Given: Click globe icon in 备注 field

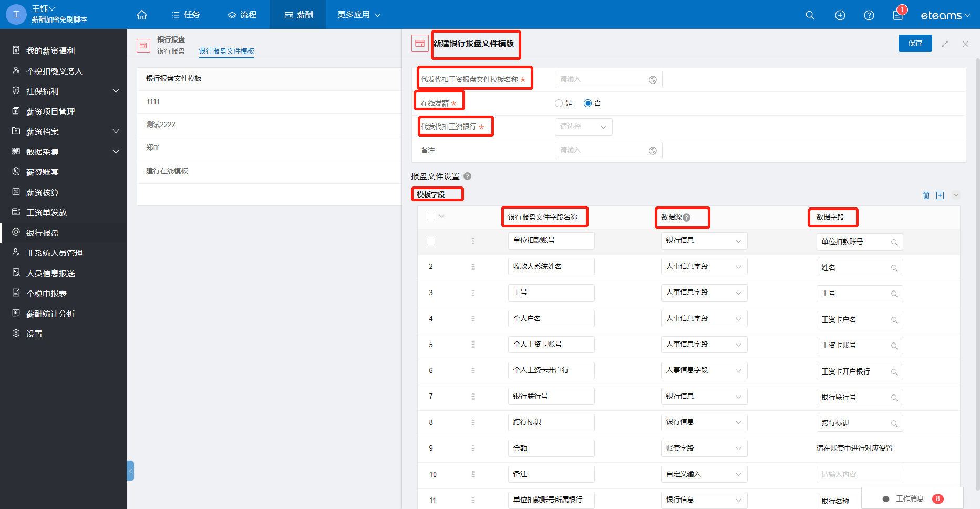Looking at the screenshot, I should 653,151.
